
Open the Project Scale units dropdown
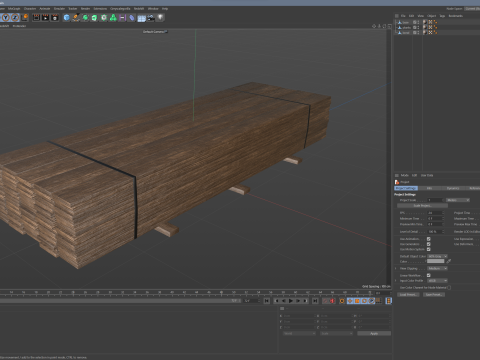point(458,200)
